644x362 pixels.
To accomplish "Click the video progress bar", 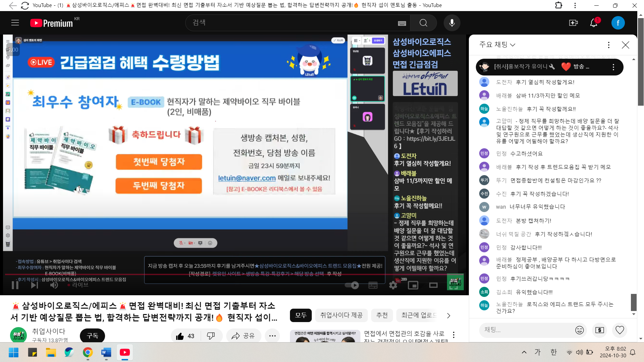I will click(201, 274).
